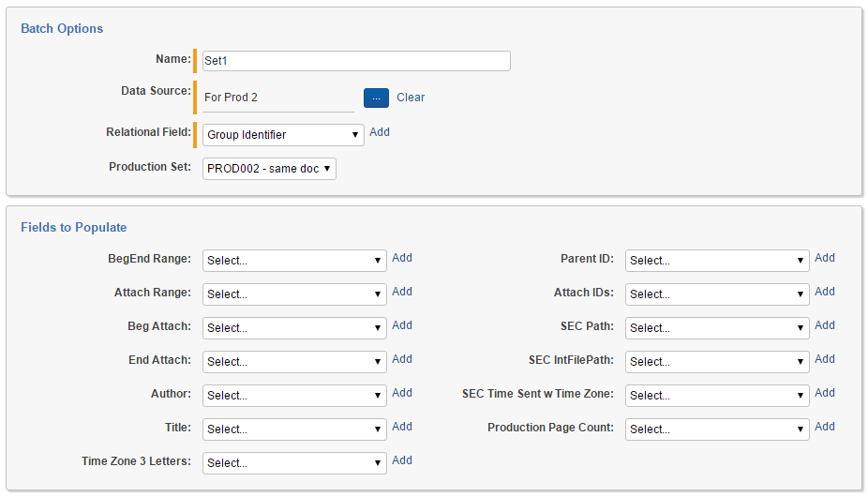This screenshot has height=497, width=868.
Task: Click into the Name text field
Action: click(x=356, y=61)
